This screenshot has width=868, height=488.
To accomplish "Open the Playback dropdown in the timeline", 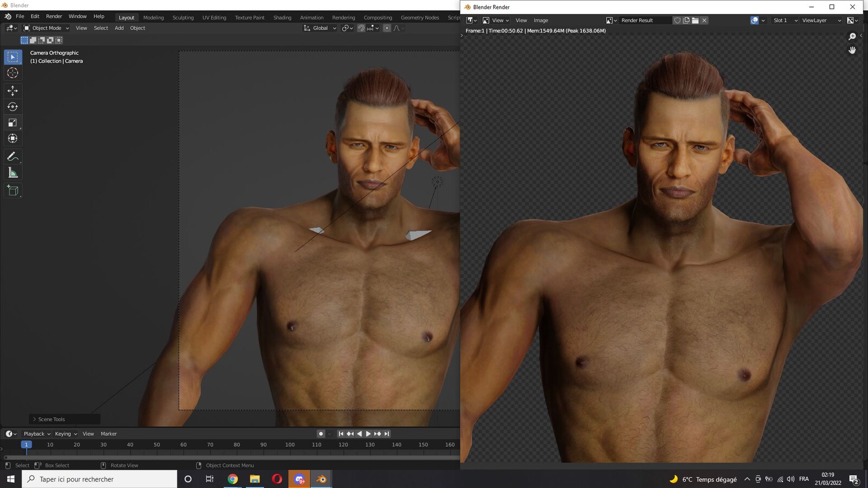I will tap(37, 434).
